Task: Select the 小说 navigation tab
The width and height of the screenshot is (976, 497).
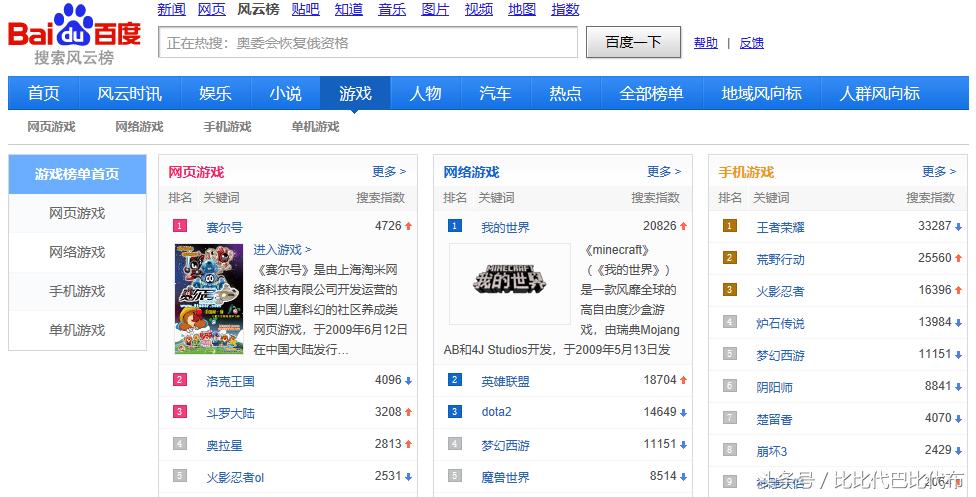Action: click(286, 93)
